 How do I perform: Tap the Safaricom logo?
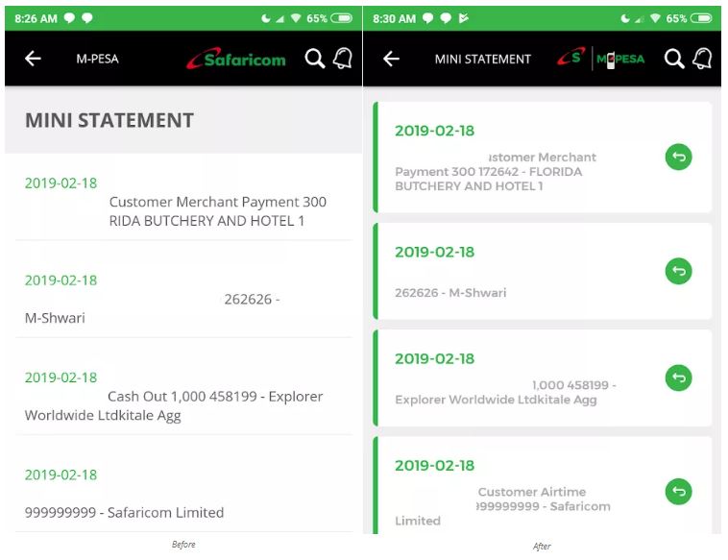pyautogui.click(x=236, y=59)
